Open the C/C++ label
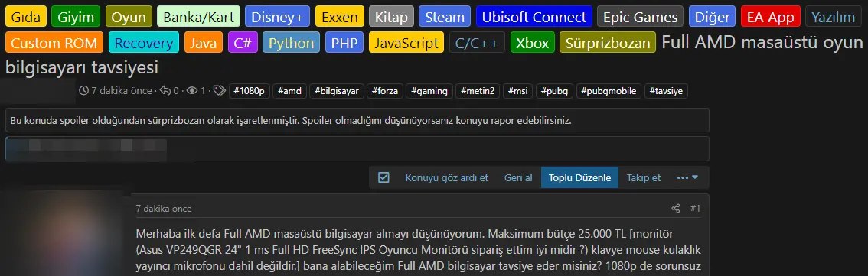This screenshot has height=276, width=868. click(x=477, y=43)
